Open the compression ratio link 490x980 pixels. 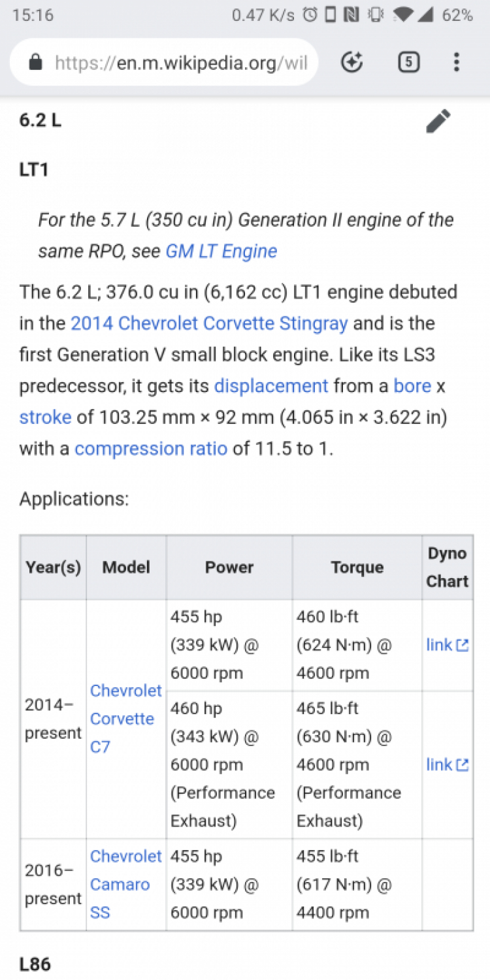[x=151, y=449]
